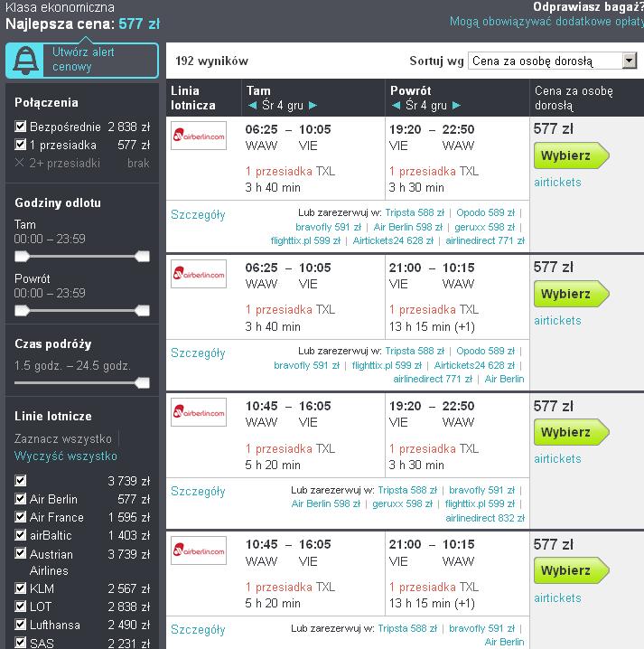Click airberlin logo in fourth flight result
Viewport: 644px width, 649px height.
(199, 550)
